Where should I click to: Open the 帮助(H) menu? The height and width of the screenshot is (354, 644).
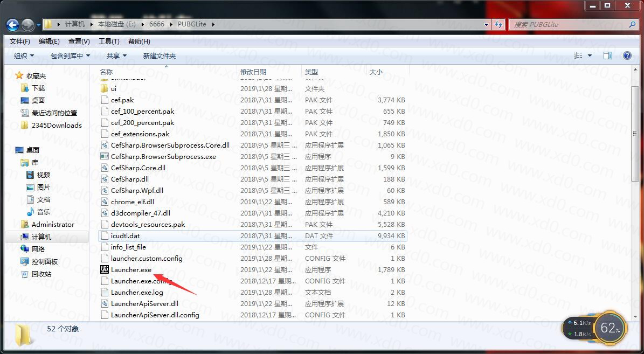click(139, 41)
